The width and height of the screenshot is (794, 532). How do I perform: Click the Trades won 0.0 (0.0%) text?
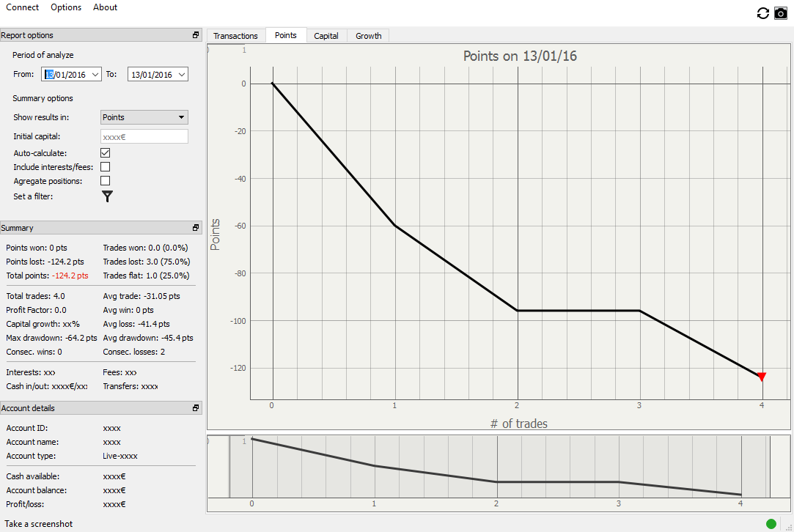[x=145, y=248]
